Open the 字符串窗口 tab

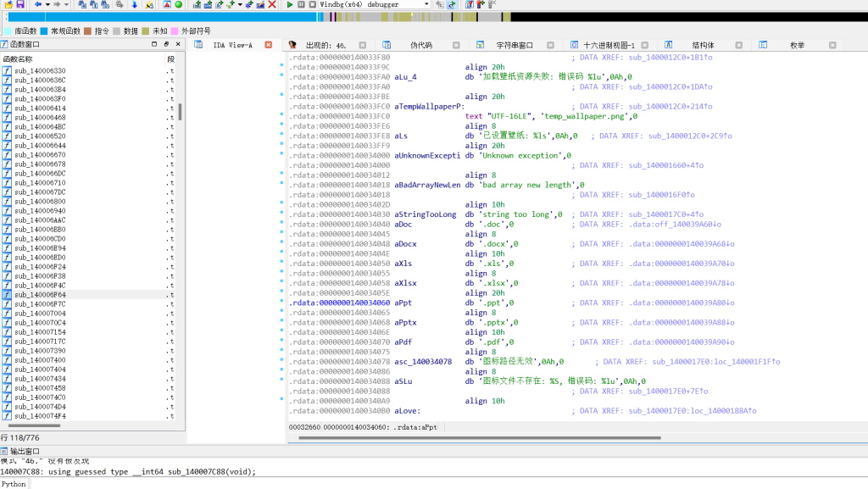click(x=515, y=45)
